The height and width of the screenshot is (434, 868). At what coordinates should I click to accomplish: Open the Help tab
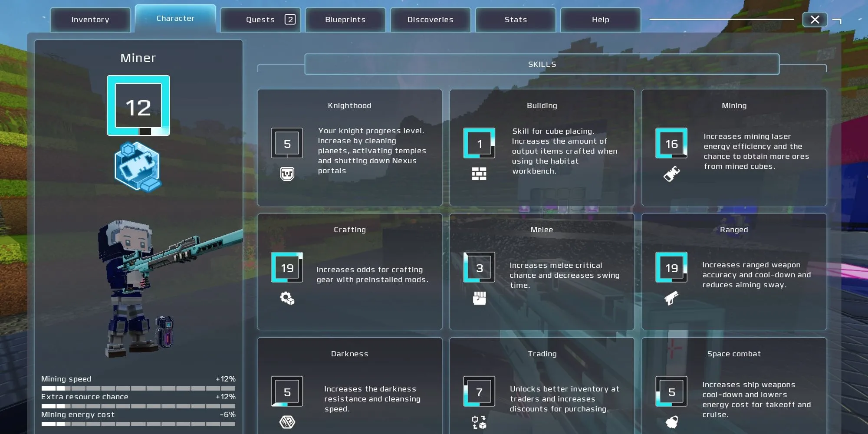601,20
